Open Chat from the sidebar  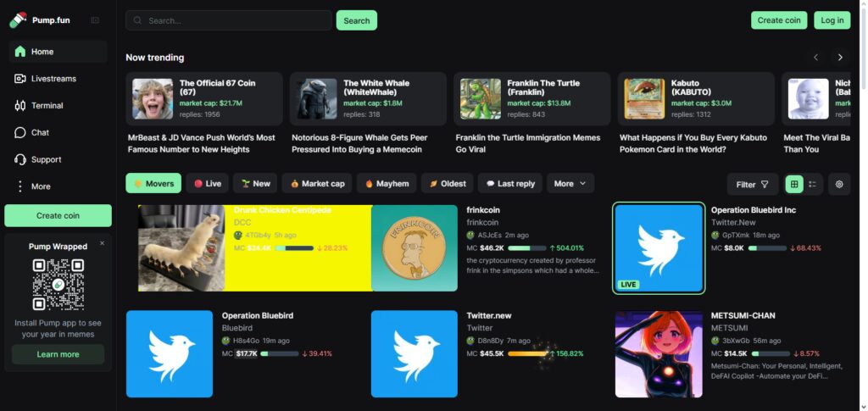click(x=58, y=133)
